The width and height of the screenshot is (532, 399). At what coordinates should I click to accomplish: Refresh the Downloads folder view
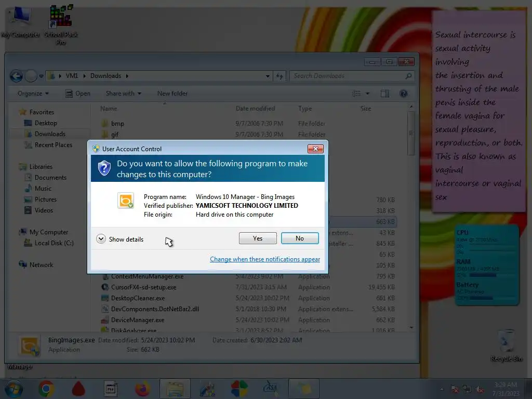pos(279,76)
